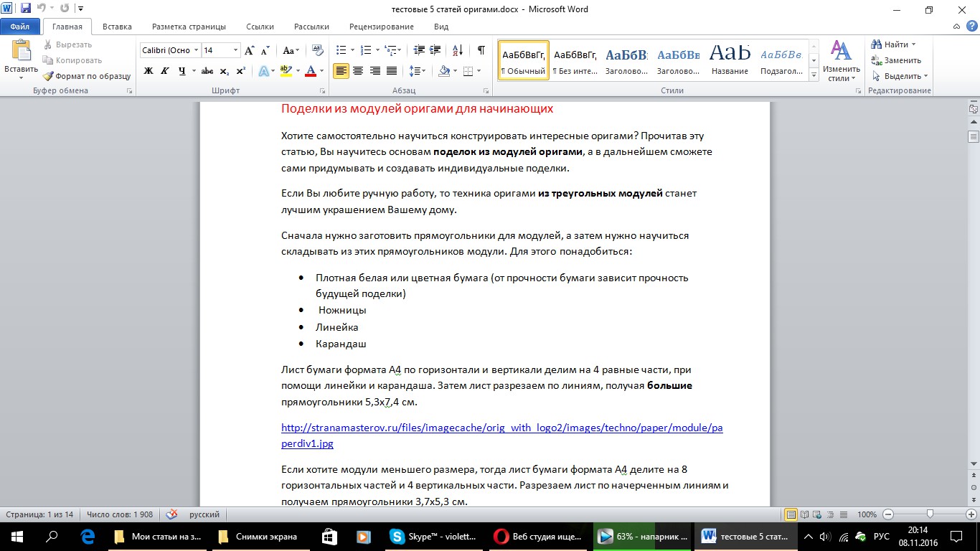
Task: Toggle underline (Ч) formatting
Action: coord(182,71)
